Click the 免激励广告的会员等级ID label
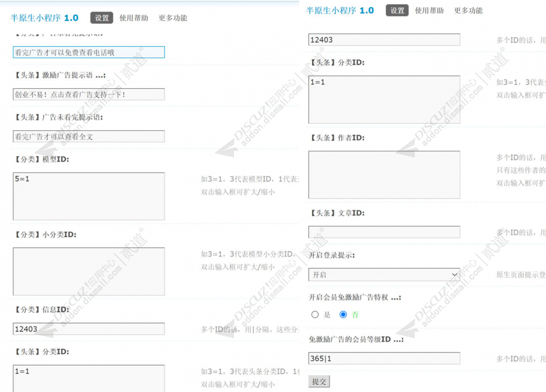This screenshot has width=546, height=392. pos(356,339)
